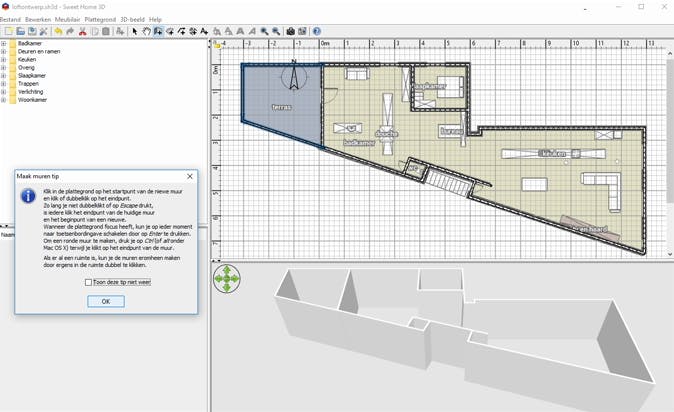Expand the Woonkamer category node
This screenshot has width=674, height=412.
click(x=4, y=100)
